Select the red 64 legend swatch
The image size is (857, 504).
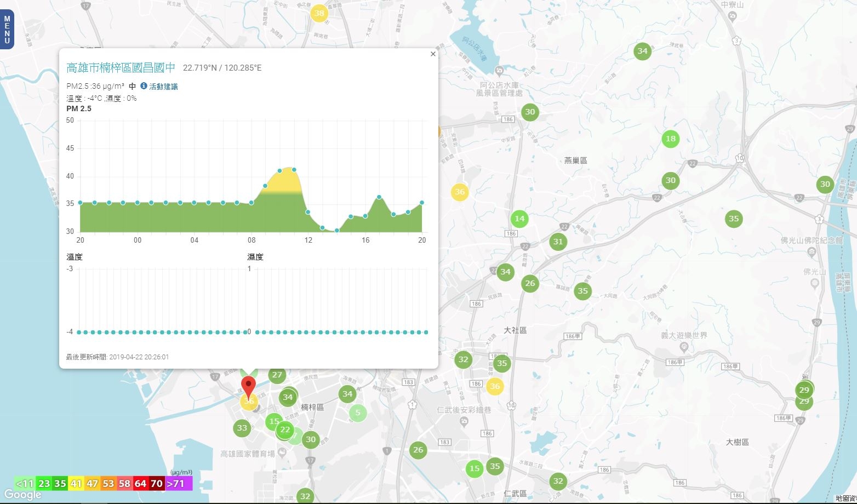[x=141, y=484]
